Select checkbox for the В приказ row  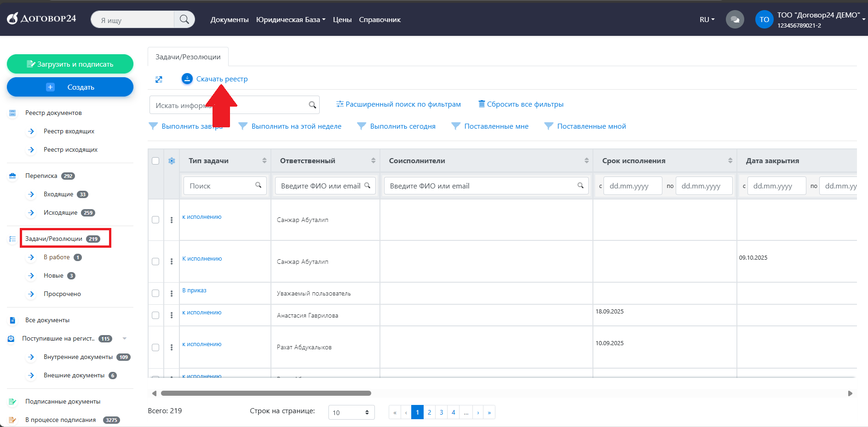point(155,293)
